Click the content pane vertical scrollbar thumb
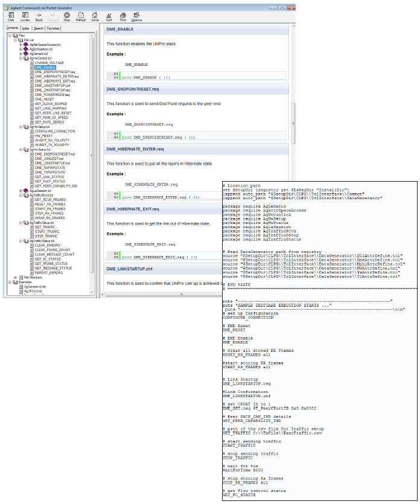Image resolution: width=420 pixels, height=504 pixels. [x=293, y=124]
